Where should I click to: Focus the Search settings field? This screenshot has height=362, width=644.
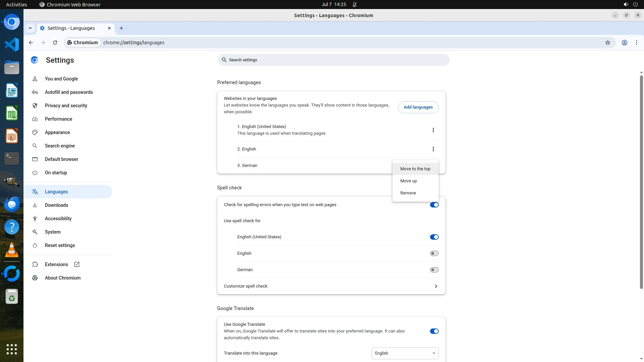coord(333,60)
